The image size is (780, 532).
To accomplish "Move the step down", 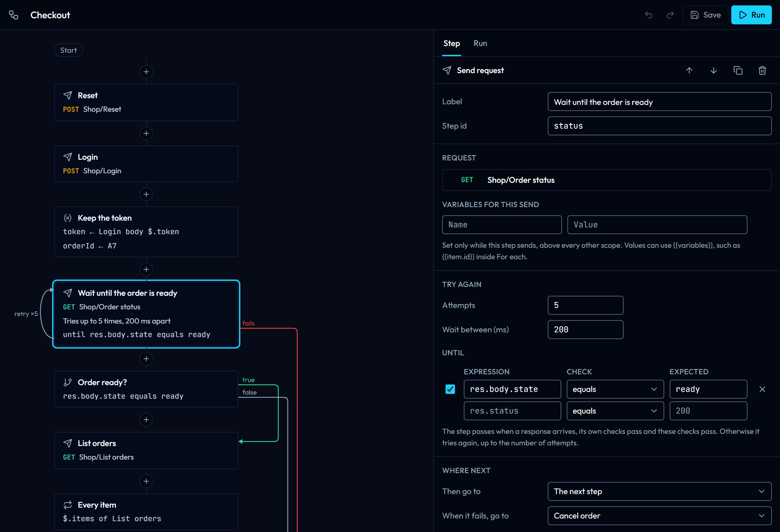I will click(714, 70).
